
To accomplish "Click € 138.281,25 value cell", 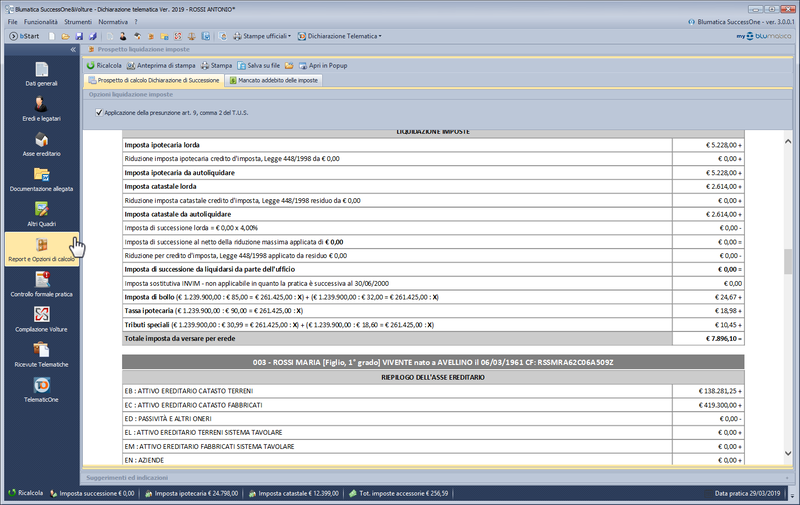I will pyautogui.click(x=708, y=391).
